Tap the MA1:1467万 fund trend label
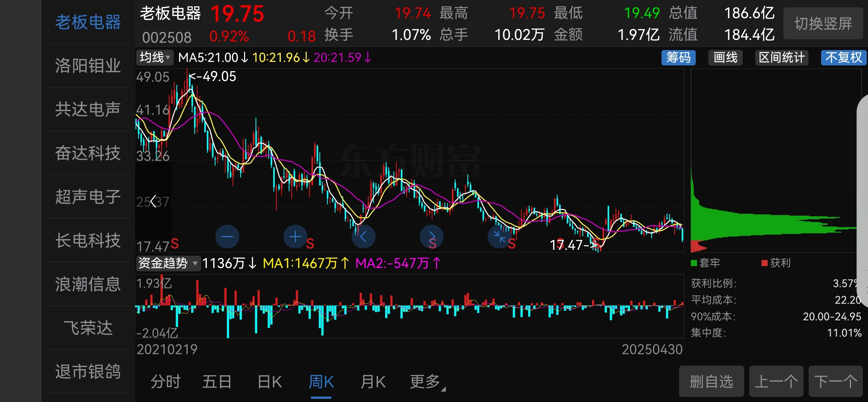The width and height of the screenshot is (868, 402). [x=305, y=263]
